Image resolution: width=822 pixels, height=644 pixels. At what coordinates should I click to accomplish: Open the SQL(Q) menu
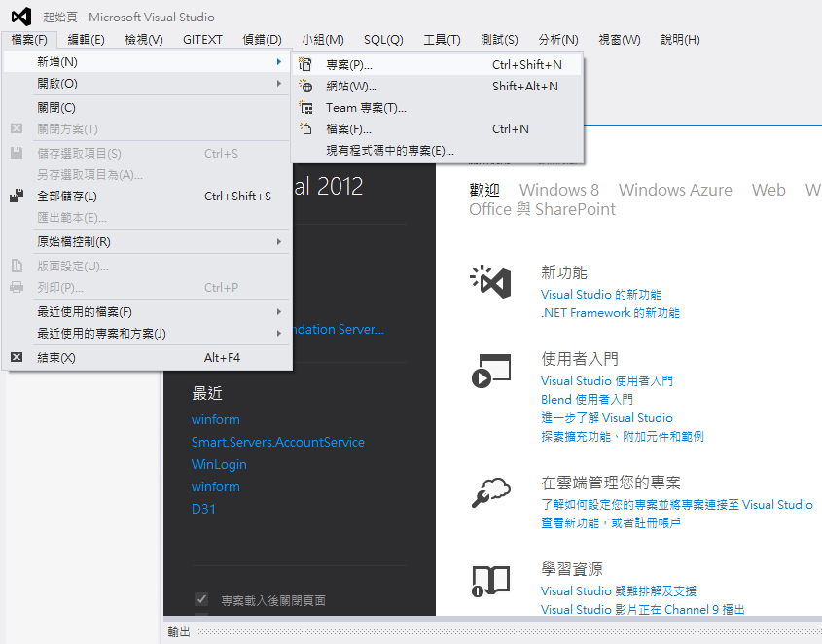[383, 40]
